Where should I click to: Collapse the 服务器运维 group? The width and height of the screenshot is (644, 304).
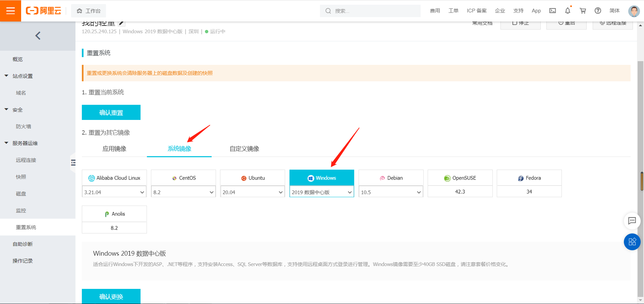(6, 143)
